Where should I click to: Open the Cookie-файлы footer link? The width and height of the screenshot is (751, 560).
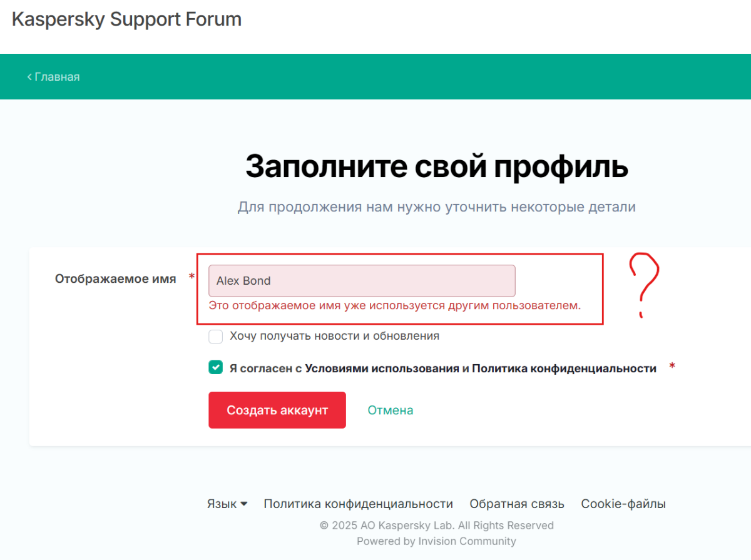click(623, 504)
